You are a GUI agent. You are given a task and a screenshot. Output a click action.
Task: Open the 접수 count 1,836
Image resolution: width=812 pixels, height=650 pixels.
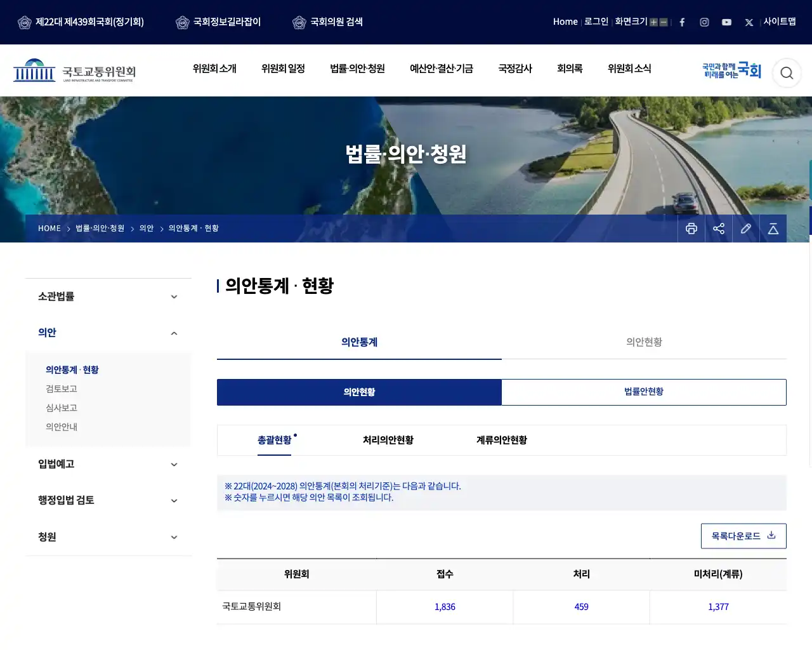(x=445, y=607)
